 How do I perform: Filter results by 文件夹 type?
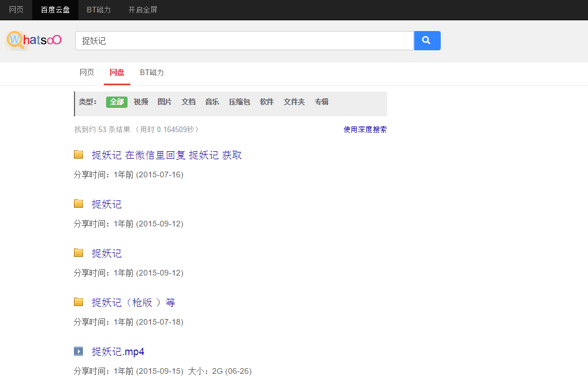[294, 102]
